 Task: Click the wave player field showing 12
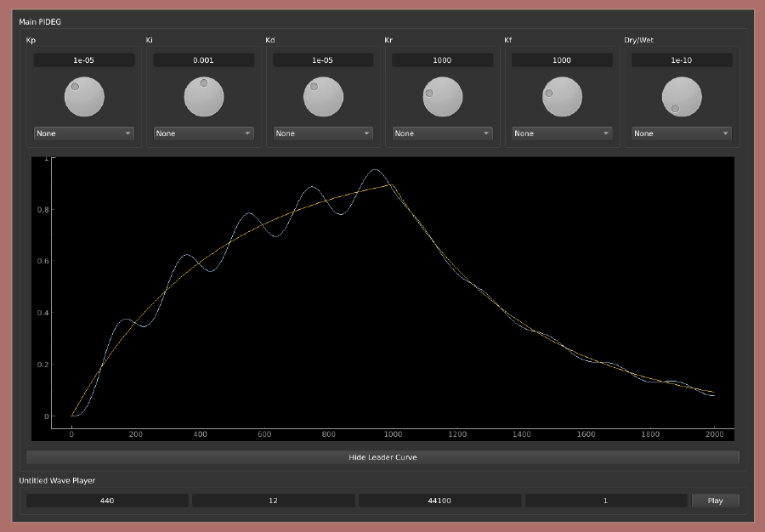(273, 501)
